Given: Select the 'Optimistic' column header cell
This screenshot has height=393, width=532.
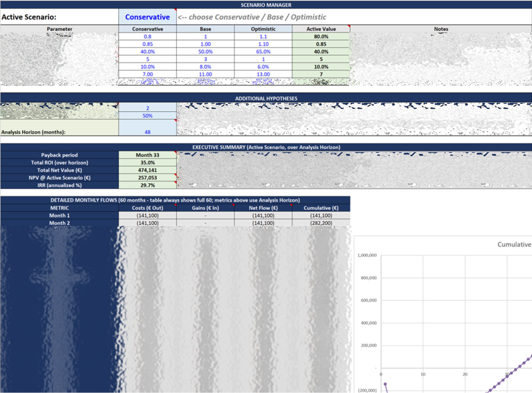Looking at the screenshot, I should point(263,29).
